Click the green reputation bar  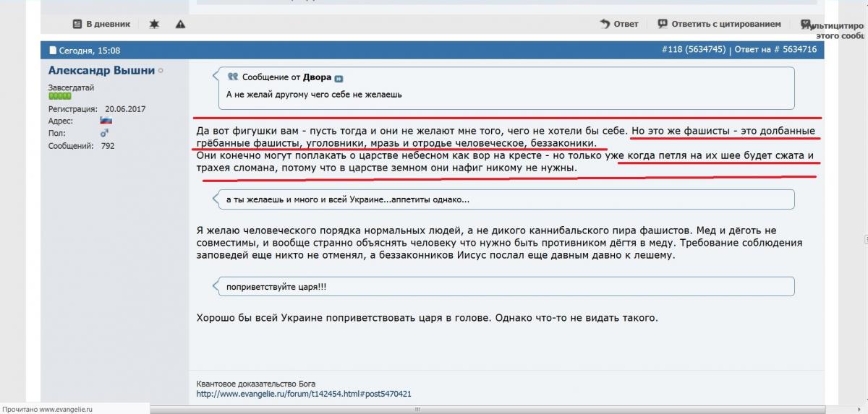59,95
